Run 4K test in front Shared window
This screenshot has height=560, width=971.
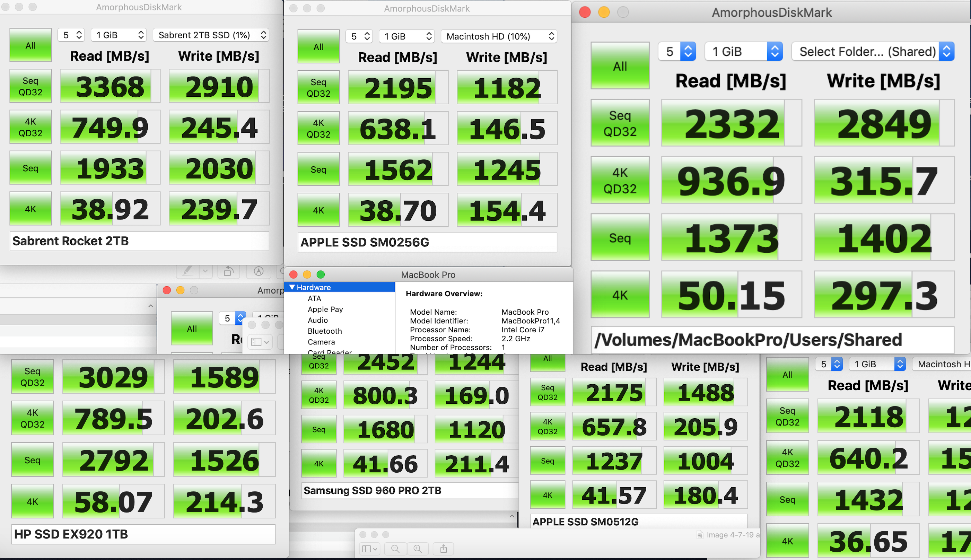620,295
